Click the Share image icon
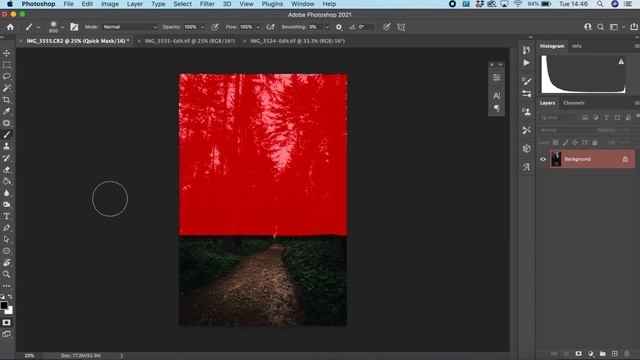The height and width of the screenshot is (360, 640). pos(634,27)
